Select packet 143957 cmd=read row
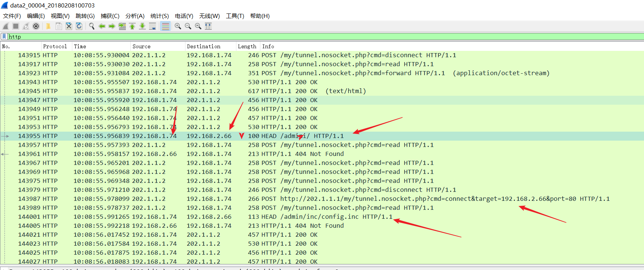644x270 pixels. [x=322, y=145]
